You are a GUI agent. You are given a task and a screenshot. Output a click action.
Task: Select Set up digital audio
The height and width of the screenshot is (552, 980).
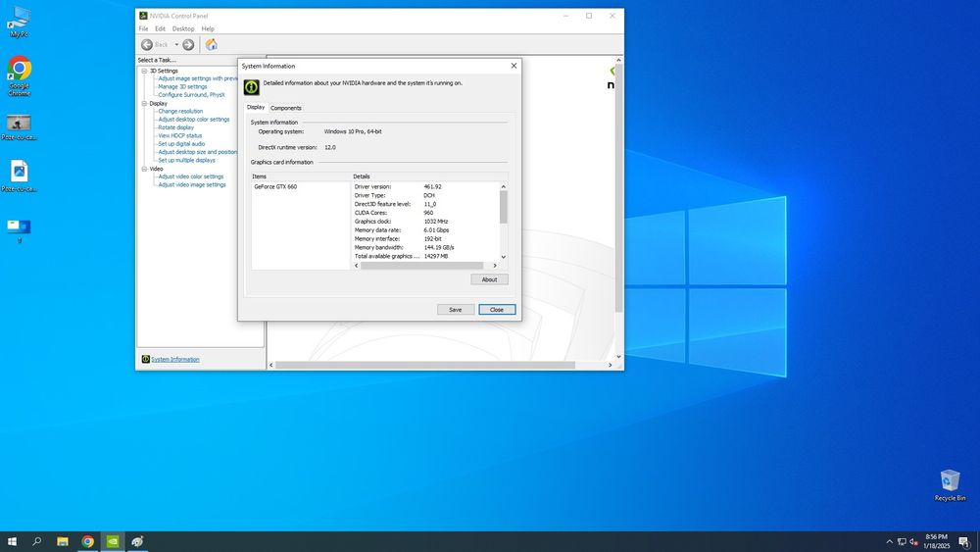181,144
